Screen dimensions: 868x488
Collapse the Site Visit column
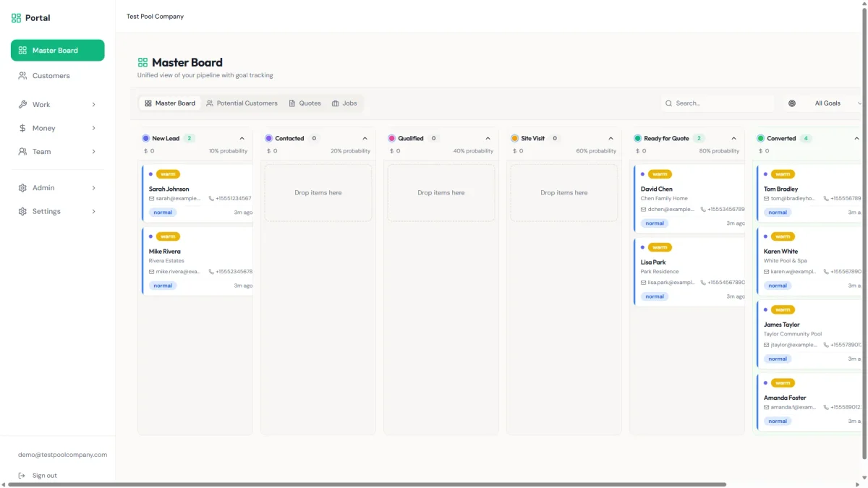610,138
